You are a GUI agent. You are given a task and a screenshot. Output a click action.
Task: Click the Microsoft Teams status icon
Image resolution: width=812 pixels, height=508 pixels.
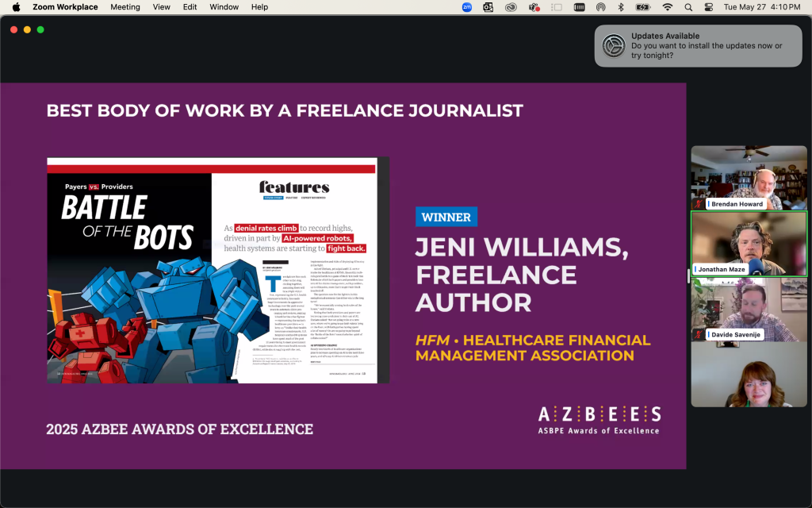pos(534,7)
